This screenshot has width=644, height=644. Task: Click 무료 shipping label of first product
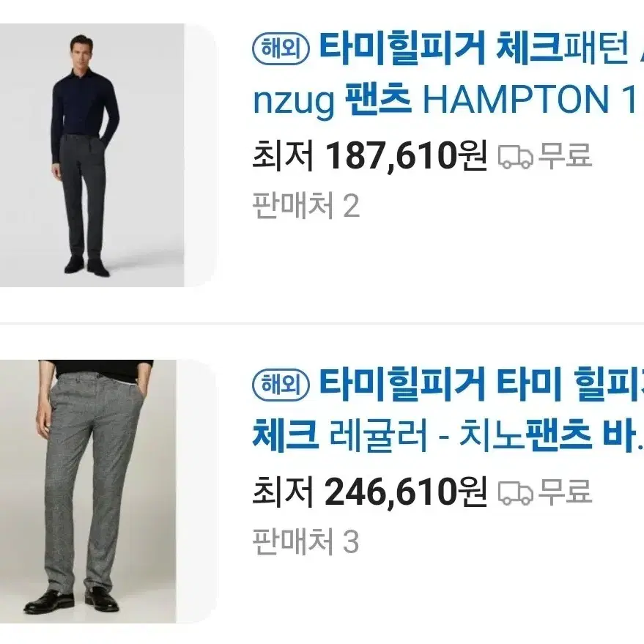pos(565,155)
